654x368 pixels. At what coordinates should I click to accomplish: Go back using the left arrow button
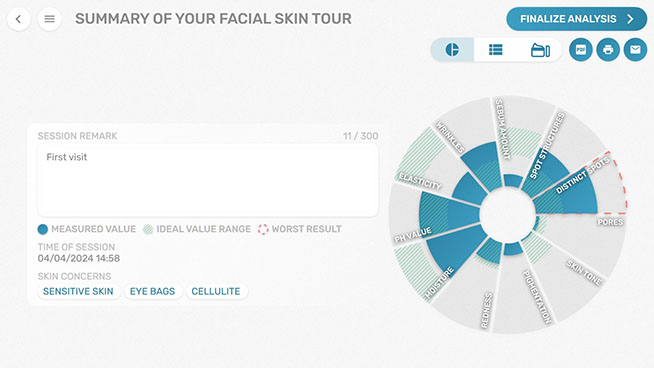coord(19,19)
